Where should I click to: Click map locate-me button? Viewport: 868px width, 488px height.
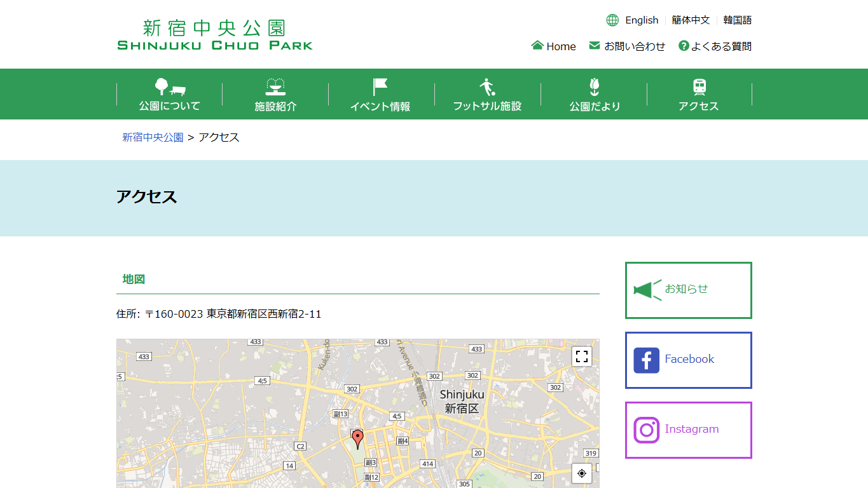582,473
